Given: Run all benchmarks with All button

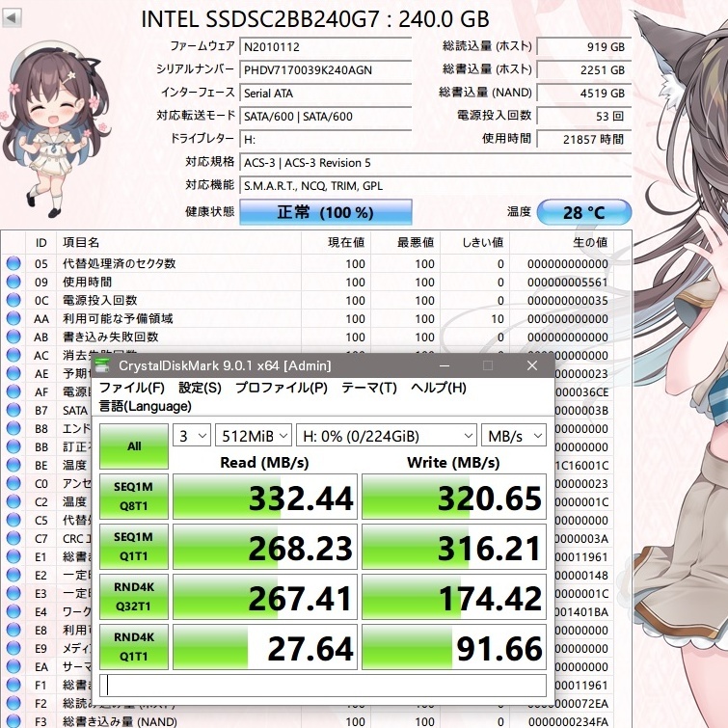Looking at the screenshot, I should [x=134, y=446].
